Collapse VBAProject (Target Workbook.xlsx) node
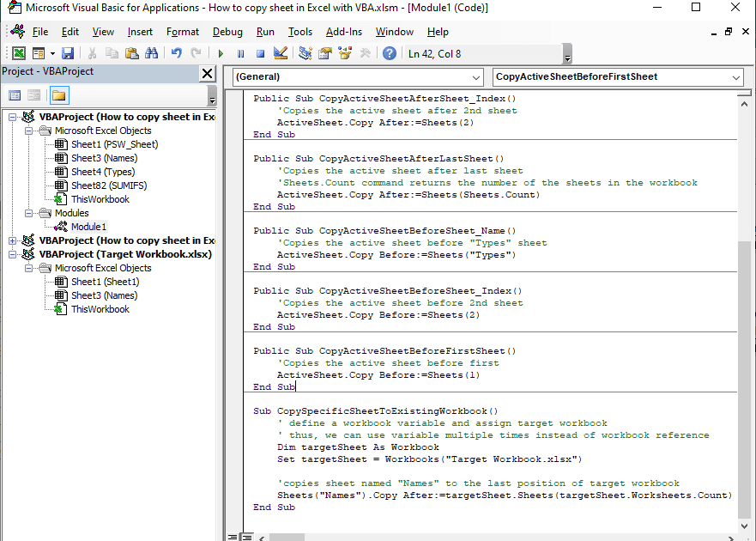This screenshot has height=541, width=756. pyautogui.click(x=13, y=254)
